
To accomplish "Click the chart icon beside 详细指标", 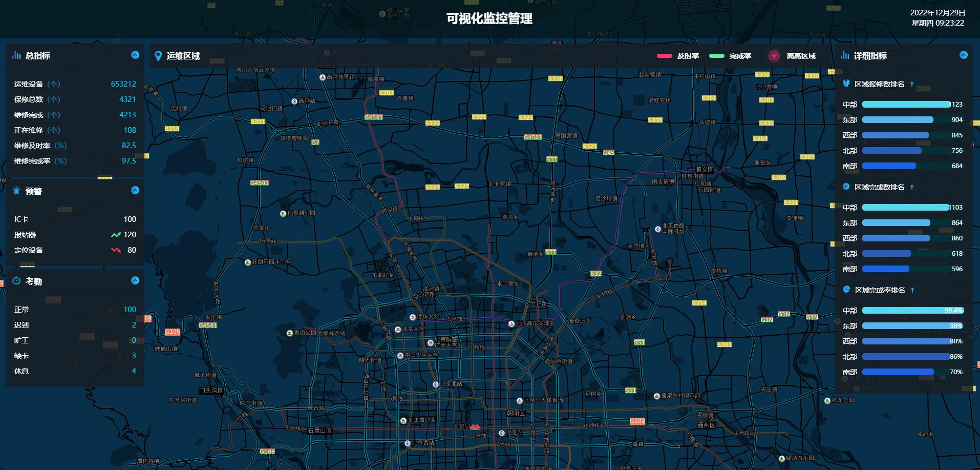I will tap(845, 55).
